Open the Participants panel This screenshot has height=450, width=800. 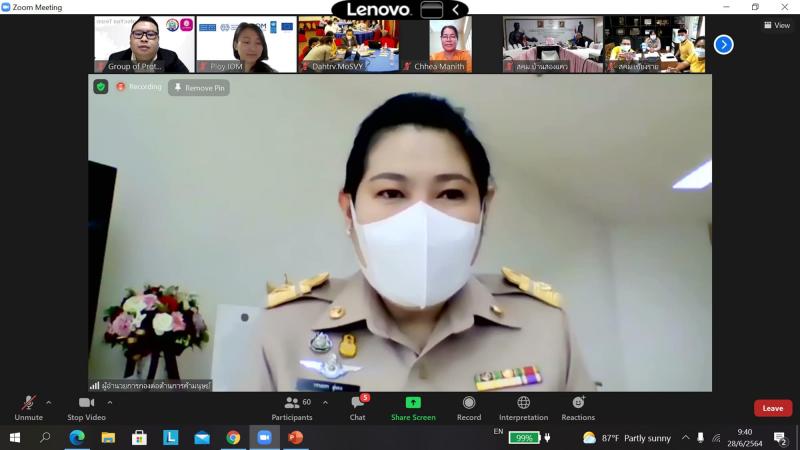[x=292, y=408]
